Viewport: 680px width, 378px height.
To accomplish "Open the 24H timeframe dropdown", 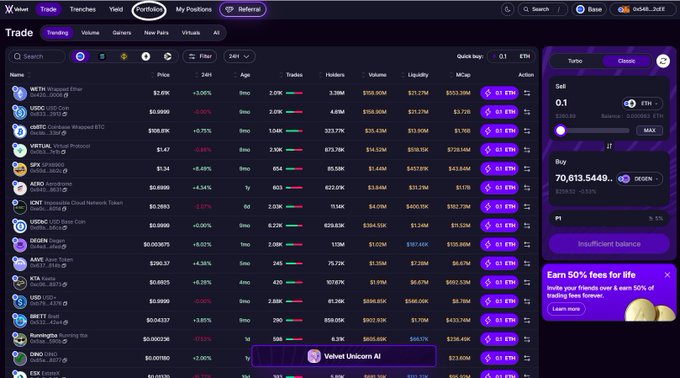I will coord(239,56).
